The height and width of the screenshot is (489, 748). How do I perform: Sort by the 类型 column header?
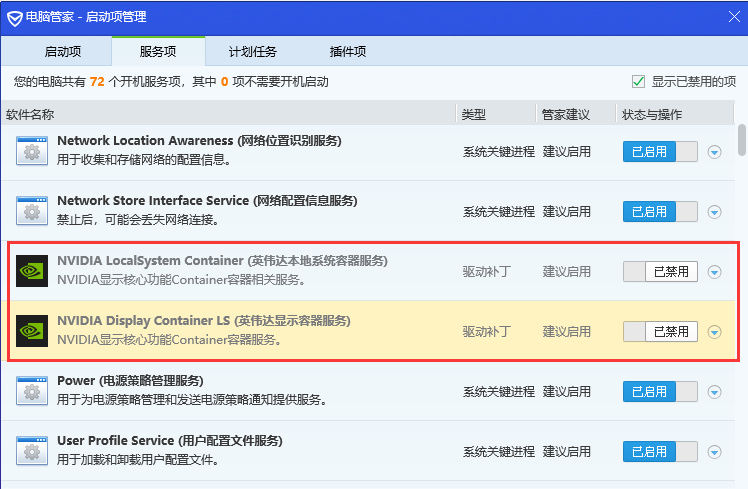click(496, 114)
